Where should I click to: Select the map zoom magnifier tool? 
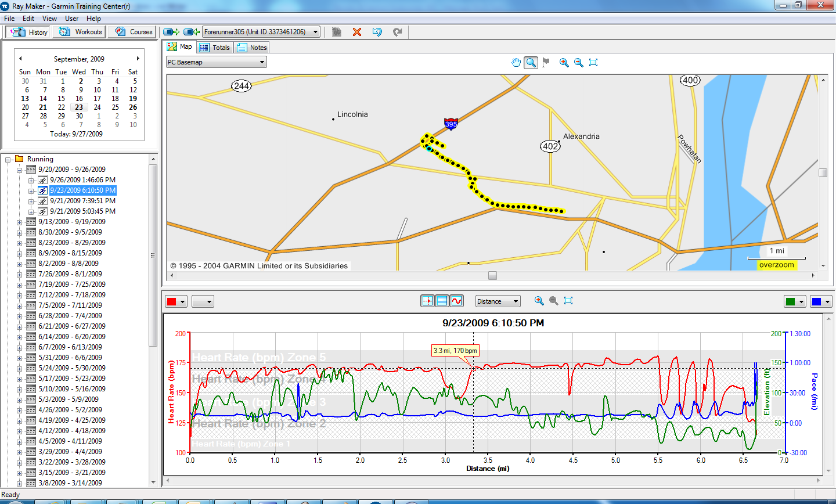click(531, 63)
